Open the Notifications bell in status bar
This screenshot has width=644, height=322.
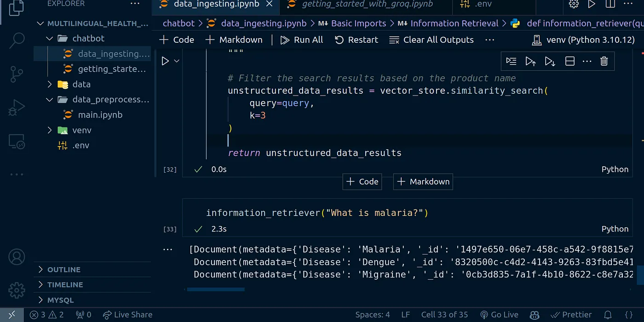(x=608, y=315)
